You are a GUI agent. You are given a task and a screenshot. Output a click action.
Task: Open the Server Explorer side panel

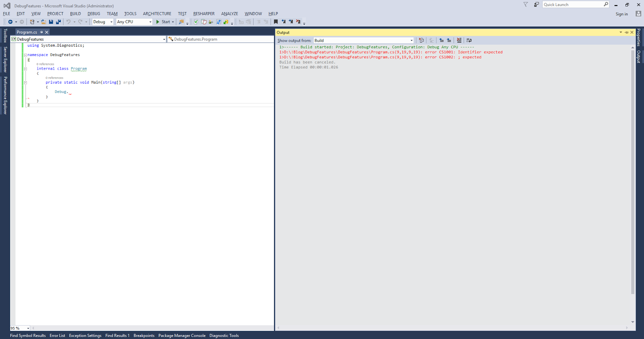[5, 60]
